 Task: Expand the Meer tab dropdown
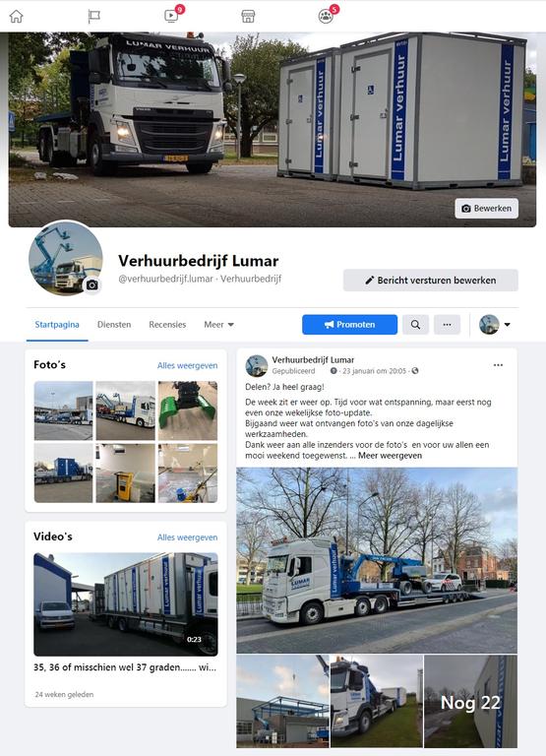click(218, 325)
